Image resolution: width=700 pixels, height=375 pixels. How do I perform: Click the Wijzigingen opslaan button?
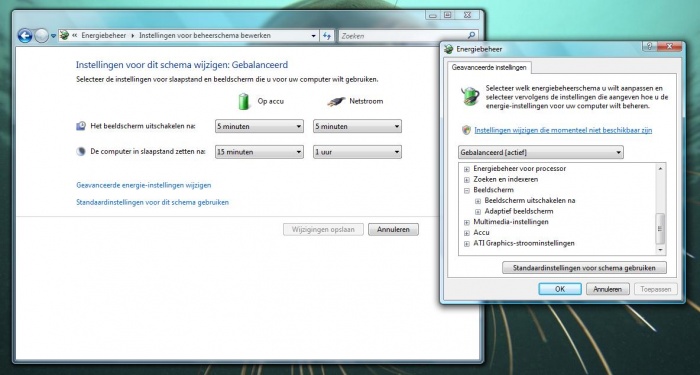click(323, 229)
